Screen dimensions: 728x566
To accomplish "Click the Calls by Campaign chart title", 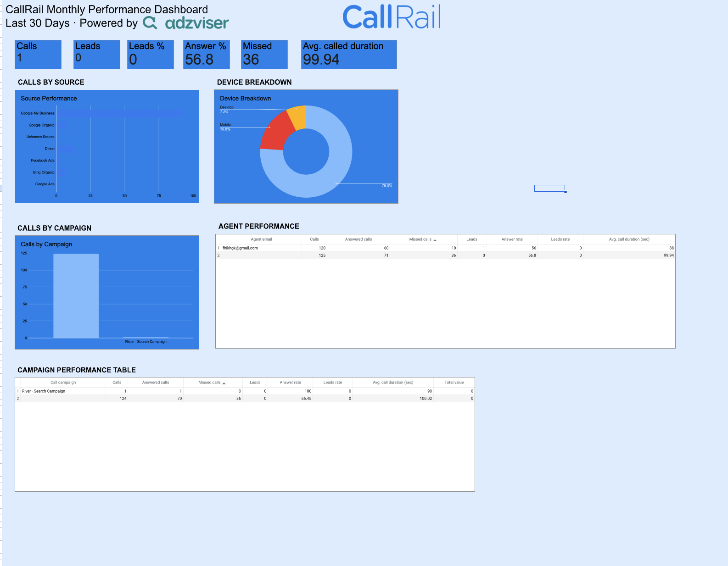I will pyautogui.click(x=46, y=244).
